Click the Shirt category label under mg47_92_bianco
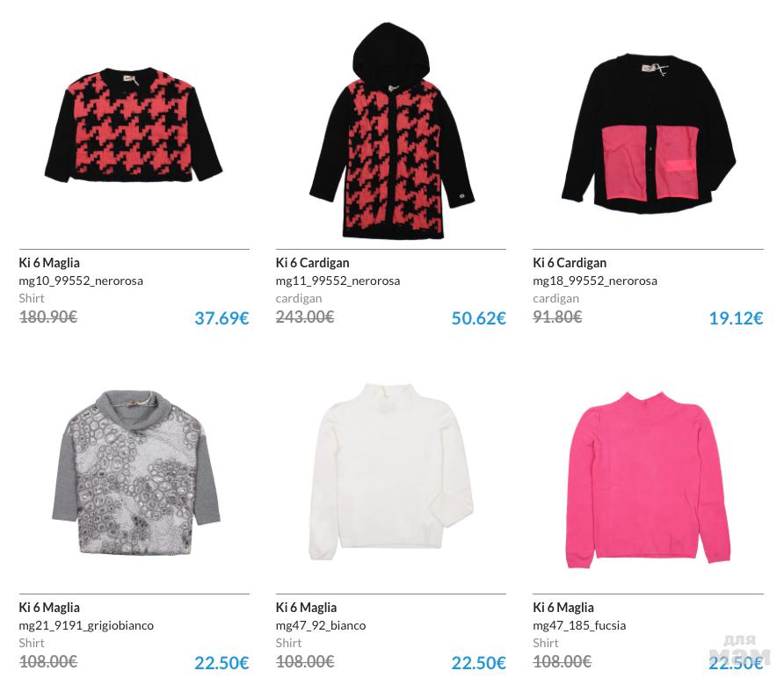Image resolution: width=784 pixels, height=678 pixels. click(288, 643)
